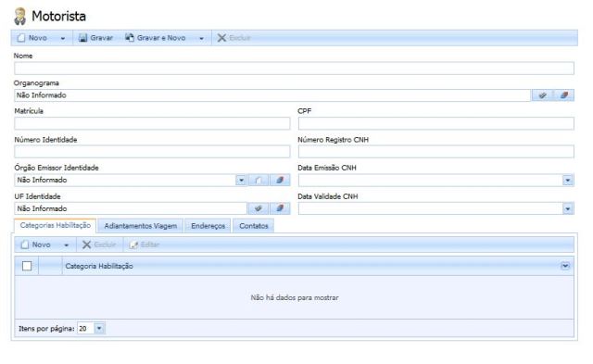
Task: Click the Organograma field
Action: point(272,95)
